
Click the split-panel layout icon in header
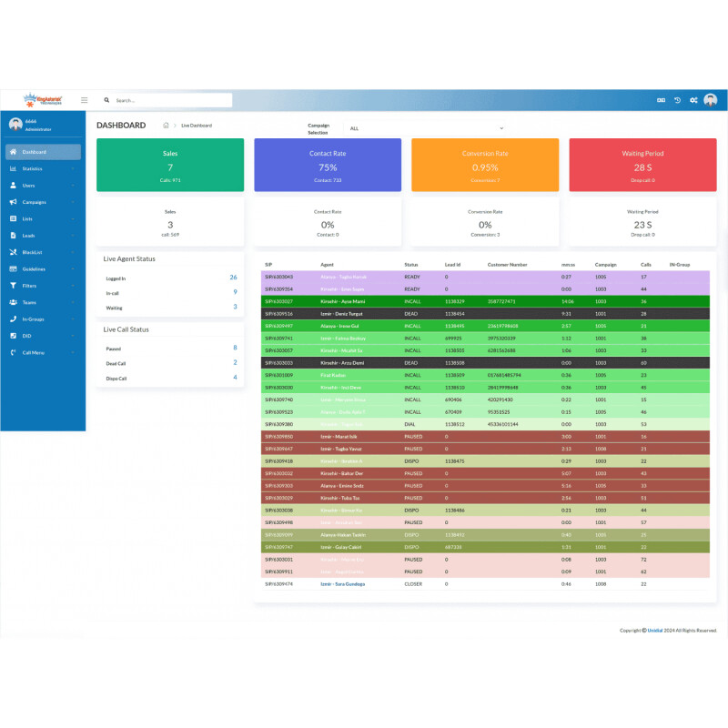point(662,100)
